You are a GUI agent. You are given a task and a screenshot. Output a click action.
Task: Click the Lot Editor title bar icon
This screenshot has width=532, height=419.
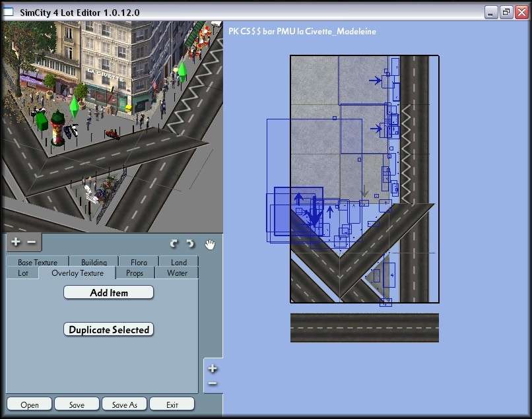pos(8,12)
